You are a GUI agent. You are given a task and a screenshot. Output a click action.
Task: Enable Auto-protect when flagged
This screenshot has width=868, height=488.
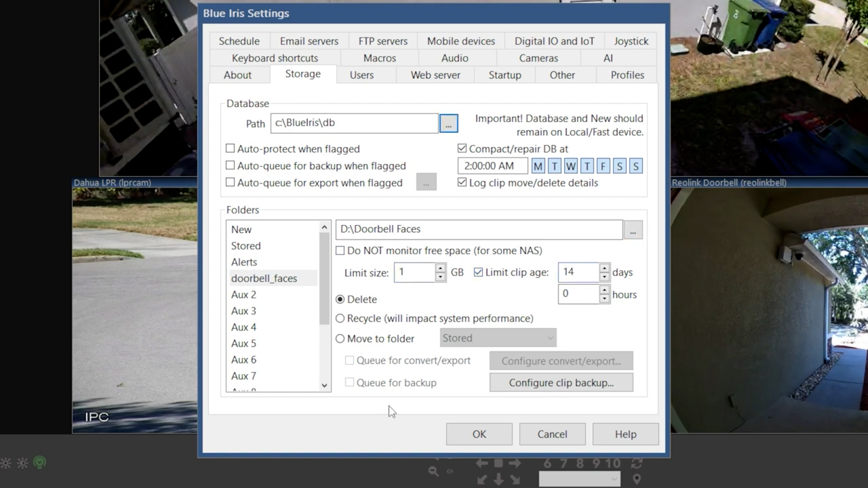pos(230,148)
